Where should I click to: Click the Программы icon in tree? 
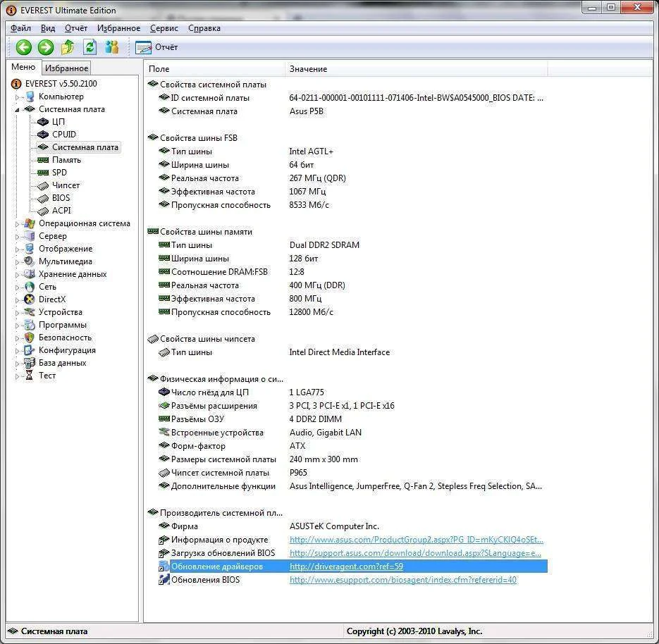point(30,325)
